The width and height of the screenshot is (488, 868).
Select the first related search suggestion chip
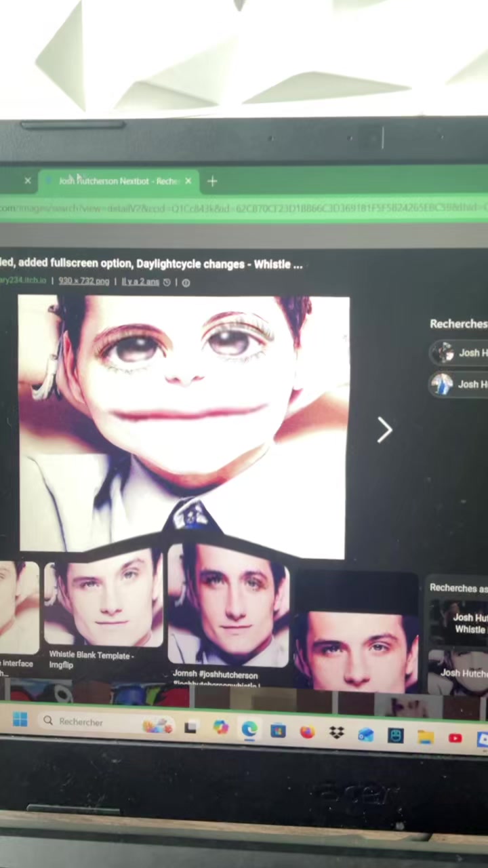coord(459,353)
